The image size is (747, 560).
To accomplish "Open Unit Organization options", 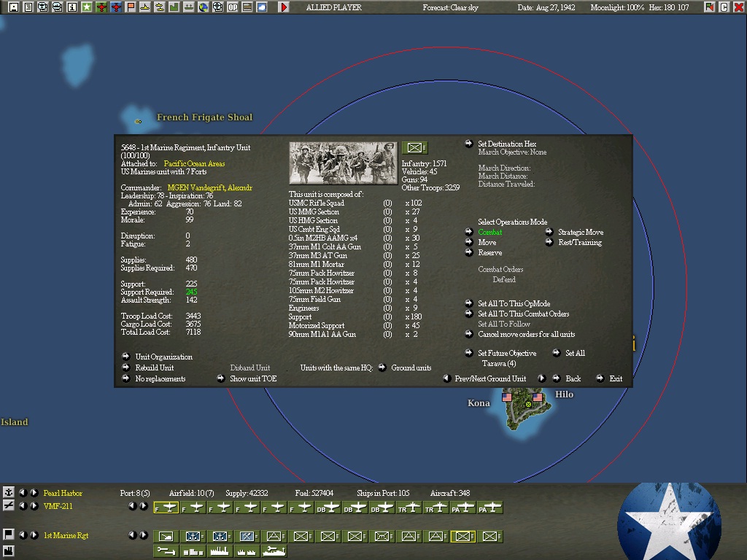I will (x=125, y=357).
